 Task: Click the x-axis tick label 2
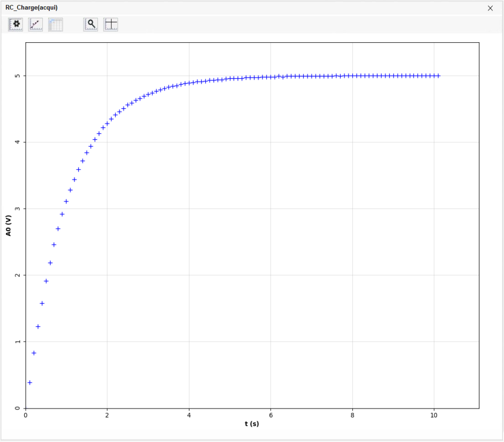pyautogui.click(x=107, y=415)
